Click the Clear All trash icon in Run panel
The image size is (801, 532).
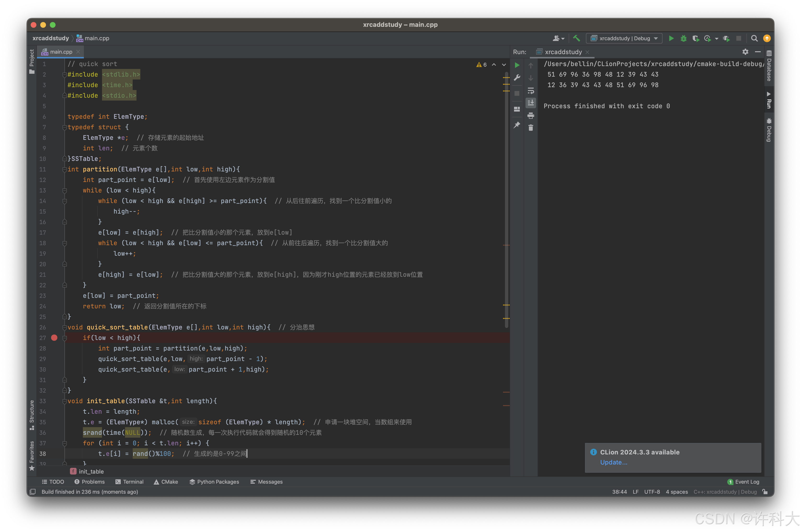point(531,128)
